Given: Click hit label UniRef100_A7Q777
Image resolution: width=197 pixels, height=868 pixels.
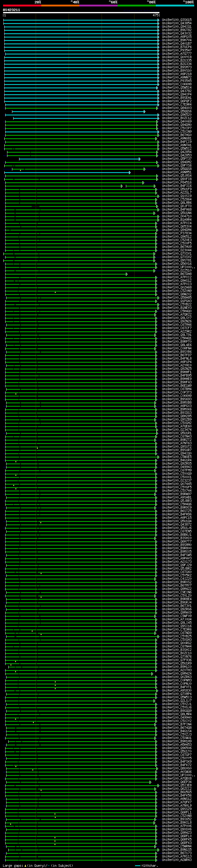Looking at the screenshot, I should pyautogui.click(x=177, y=54).
